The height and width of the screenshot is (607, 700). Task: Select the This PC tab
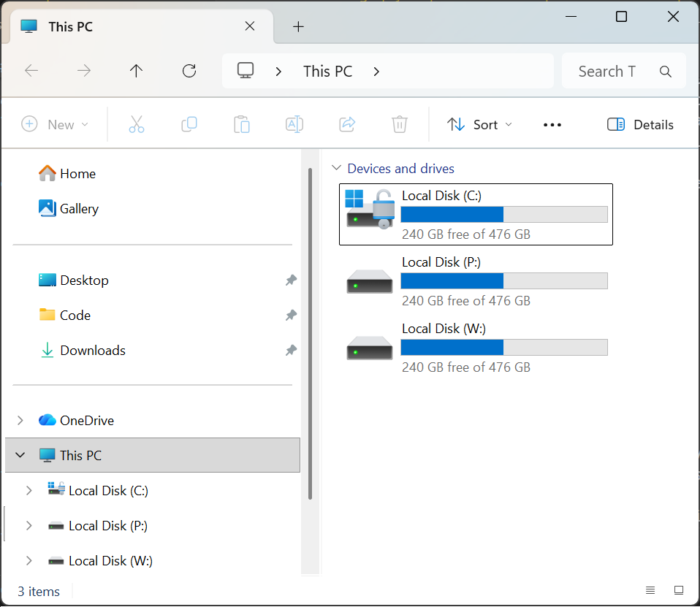pos(110,26)
